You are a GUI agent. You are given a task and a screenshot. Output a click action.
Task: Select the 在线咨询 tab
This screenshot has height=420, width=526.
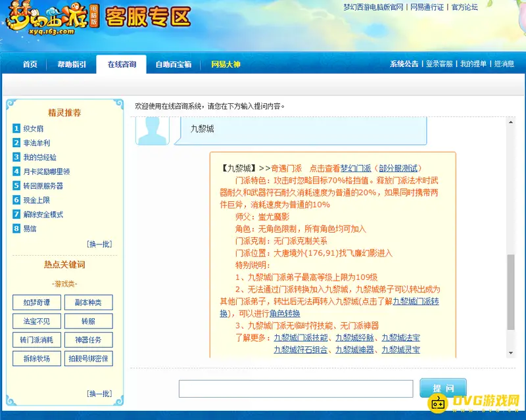click(x=122, y=64)
